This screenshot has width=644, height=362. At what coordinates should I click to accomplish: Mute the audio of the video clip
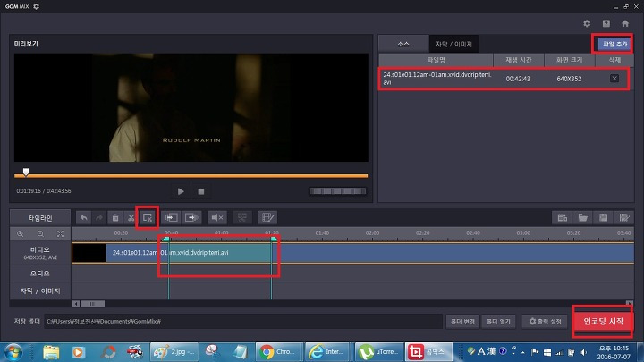(x=217, y=217)
